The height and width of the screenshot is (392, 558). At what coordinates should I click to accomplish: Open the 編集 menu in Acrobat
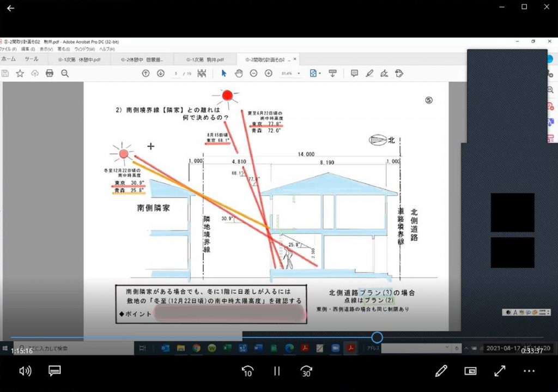point(28,49)
